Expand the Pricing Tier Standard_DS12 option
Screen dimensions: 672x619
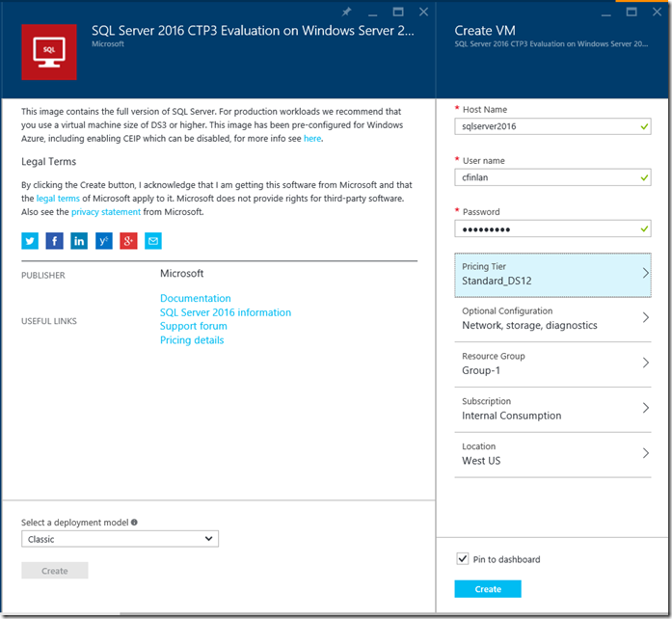tap(552, 274)
